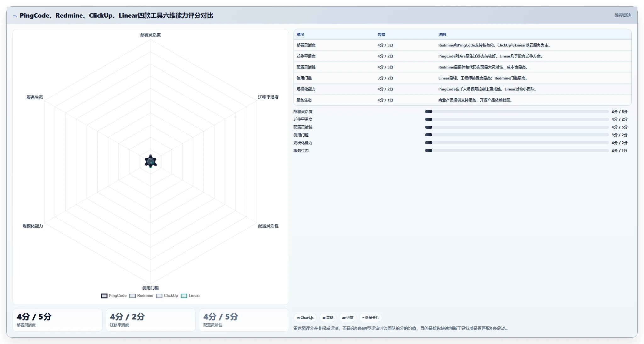Screen dimensions: 644x344
Task: Click the description starting Linear最轻
Action: pos(484,78)
